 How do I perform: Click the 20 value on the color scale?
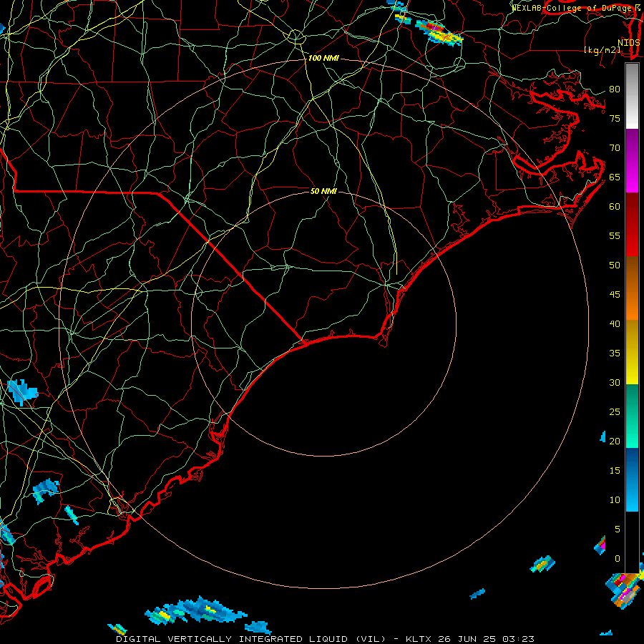pos(615,441)
